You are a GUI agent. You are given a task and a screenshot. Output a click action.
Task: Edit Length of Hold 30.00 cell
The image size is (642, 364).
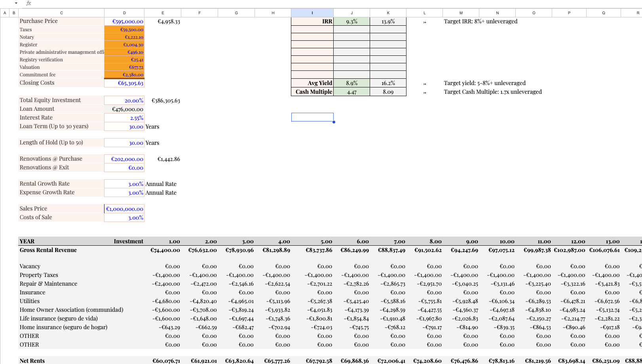coord(124,143)
